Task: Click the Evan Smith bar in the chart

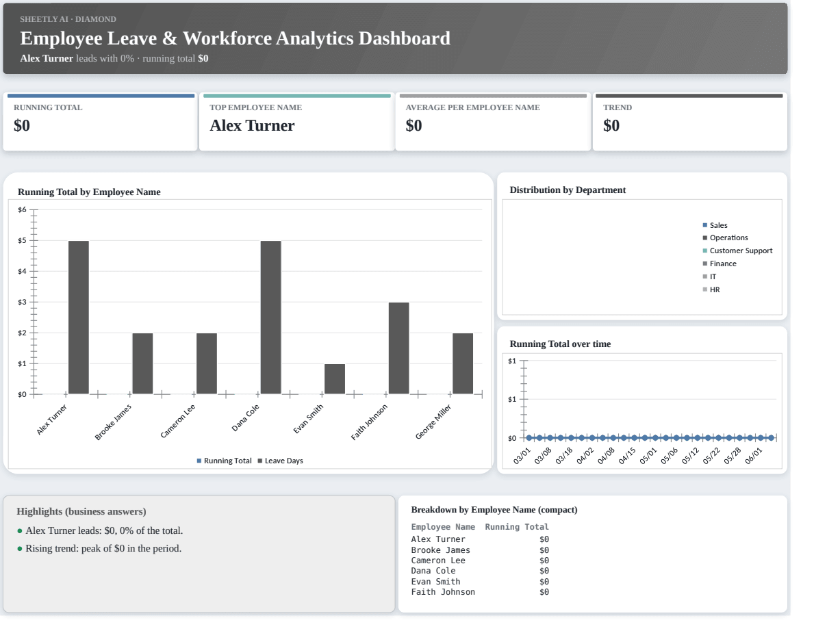Action: pos(335,379)
